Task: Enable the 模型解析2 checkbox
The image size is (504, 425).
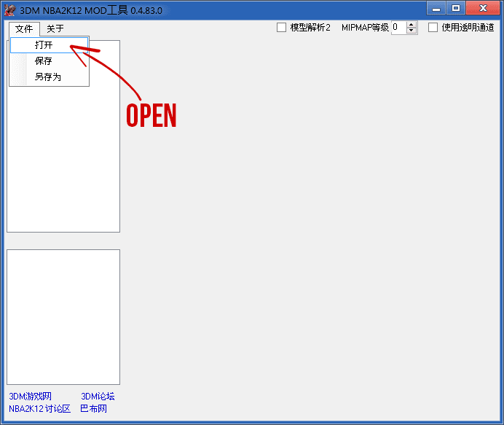Action: (x=281, y=28)
